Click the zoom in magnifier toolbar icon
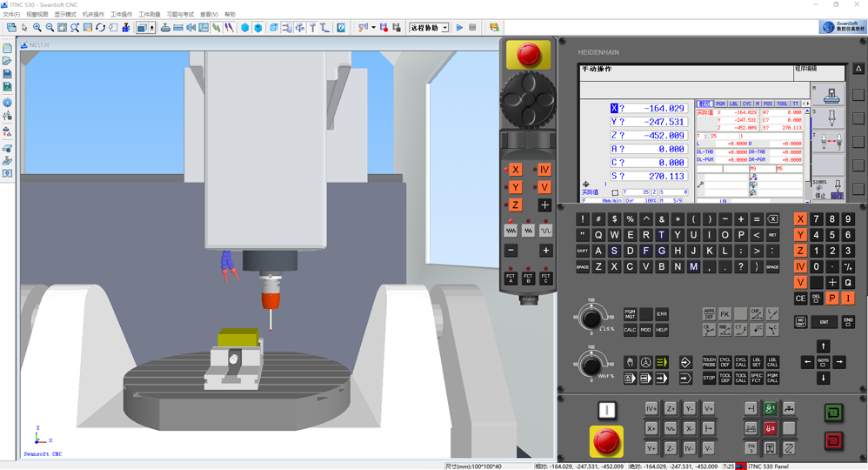 coord(37,28)
